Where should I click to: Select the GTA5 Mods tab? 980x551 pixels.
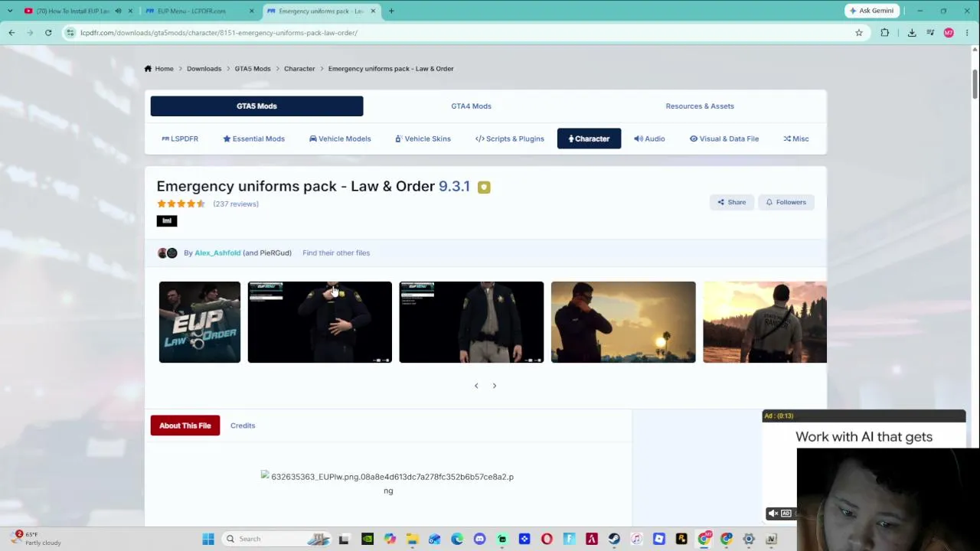tap(256, 106)
